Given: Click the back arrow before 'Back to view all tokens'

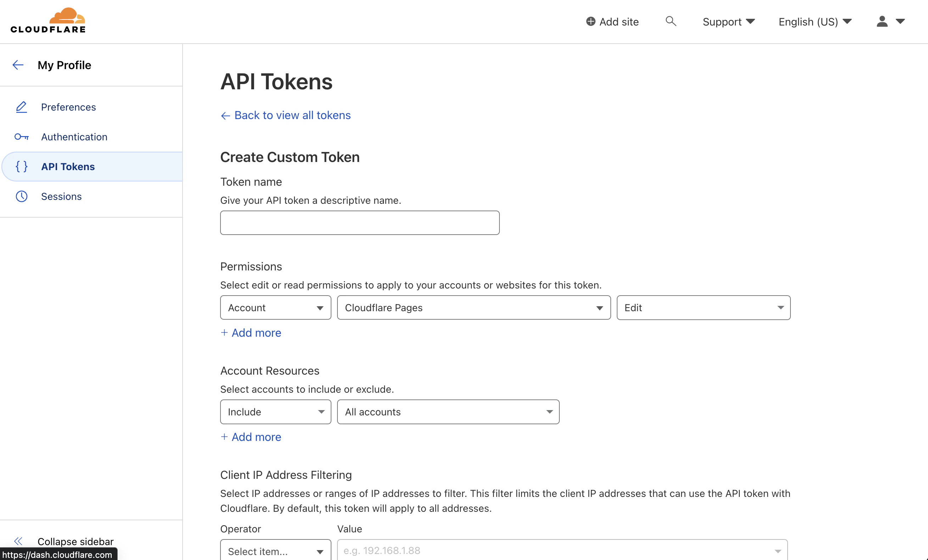Looking at the screenshot, I should click(x=225, y=116).
